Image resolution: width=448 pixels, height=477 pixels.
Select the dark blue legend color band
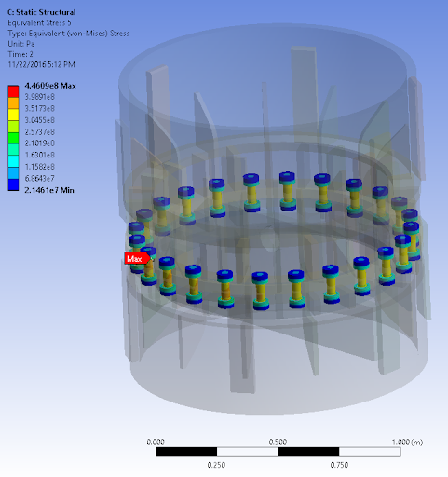click(13, 184)
